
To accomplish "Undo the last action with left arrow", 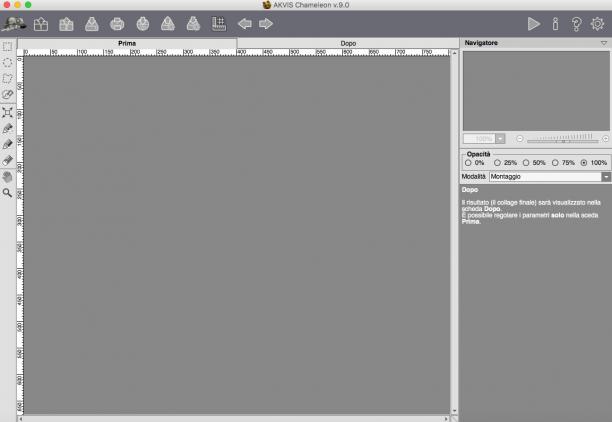I will pyautogui.click(x=245, y=24).
